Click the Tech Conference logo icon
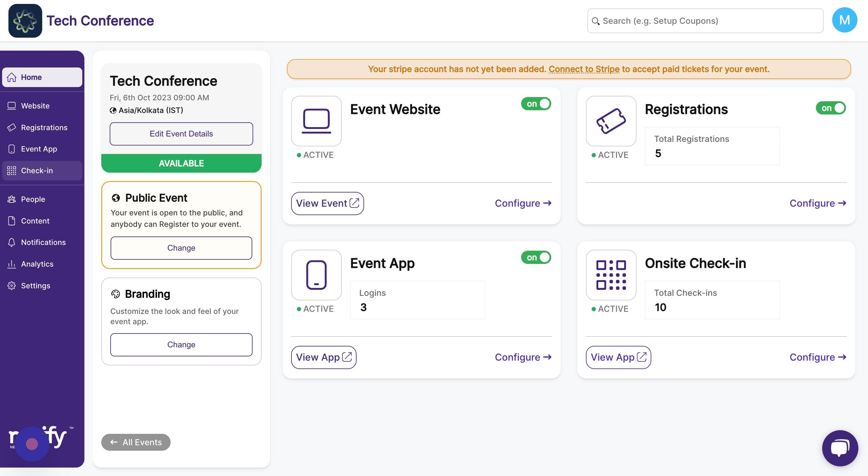Image resolution: width=868 pixels, height=476 pixels. coord(25,20)
